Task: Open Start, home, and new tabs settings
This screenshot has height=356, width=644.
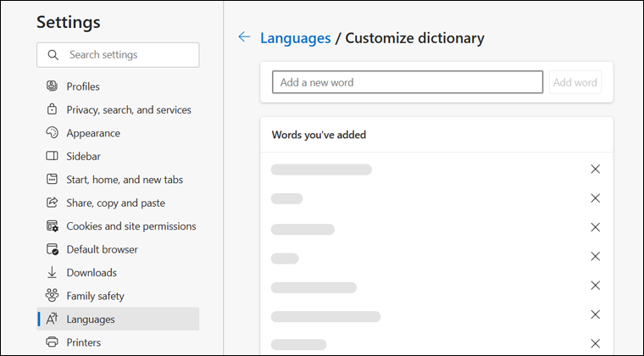Action: pos(125,180)
